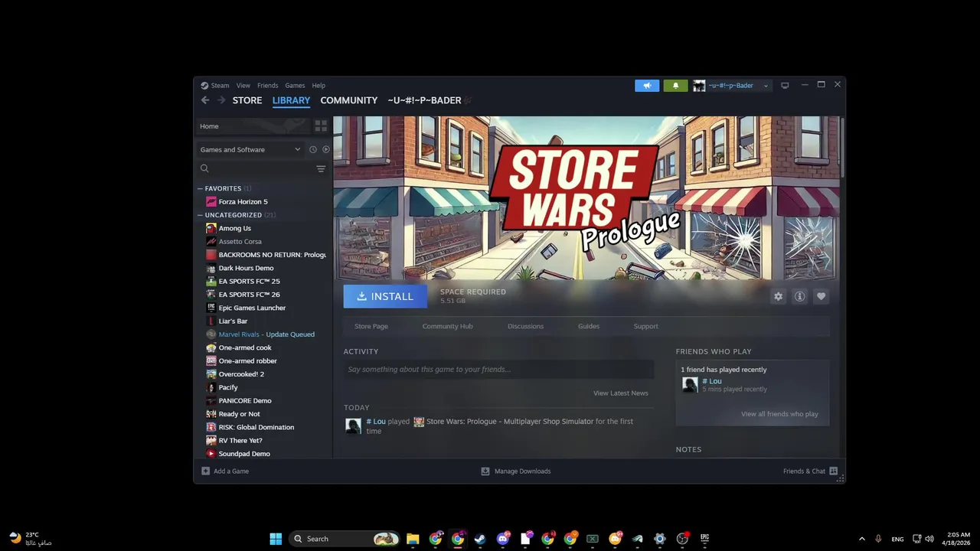Screen dimensions: 980x551
Task: Click View Latest News
Action: tap(621, 393)
